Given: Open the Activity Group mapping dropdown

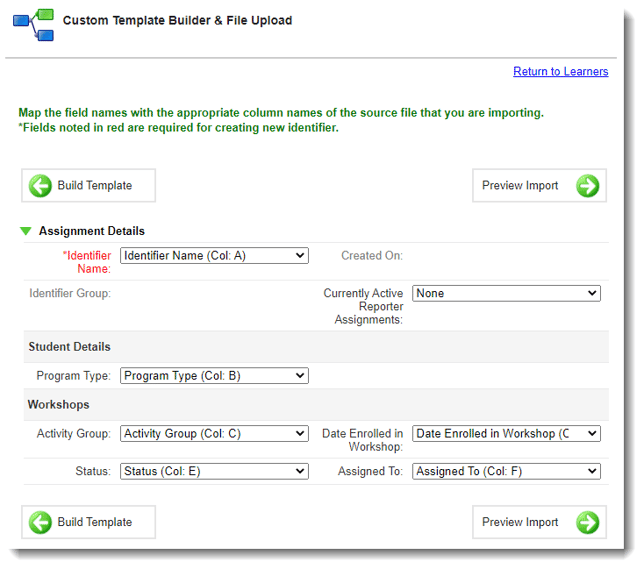Looking at the screenshot, I should (x=214, y=434).
